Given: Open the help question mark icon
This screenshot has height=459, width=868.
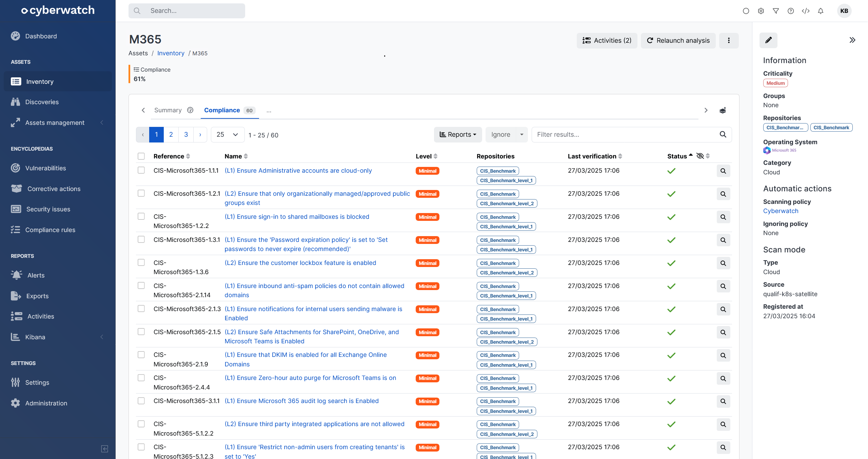Looking at the screenshot, I should point(791,11).
